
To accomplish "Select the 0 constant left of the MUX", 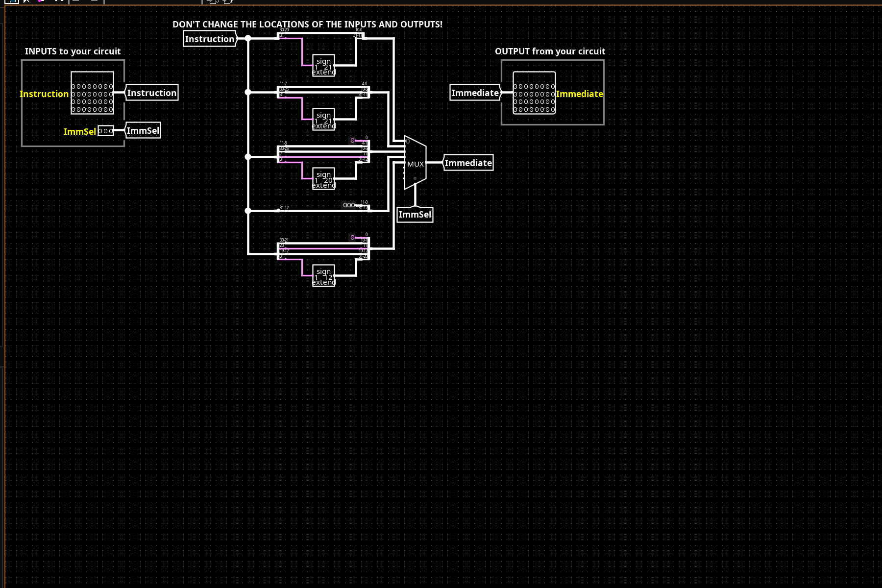I will [x=352, y=141].
